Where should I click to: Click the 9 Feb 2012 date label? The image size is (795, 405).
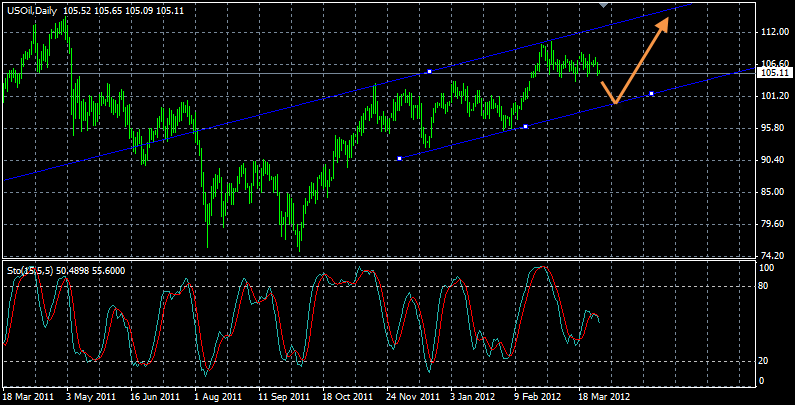[539, 396]
